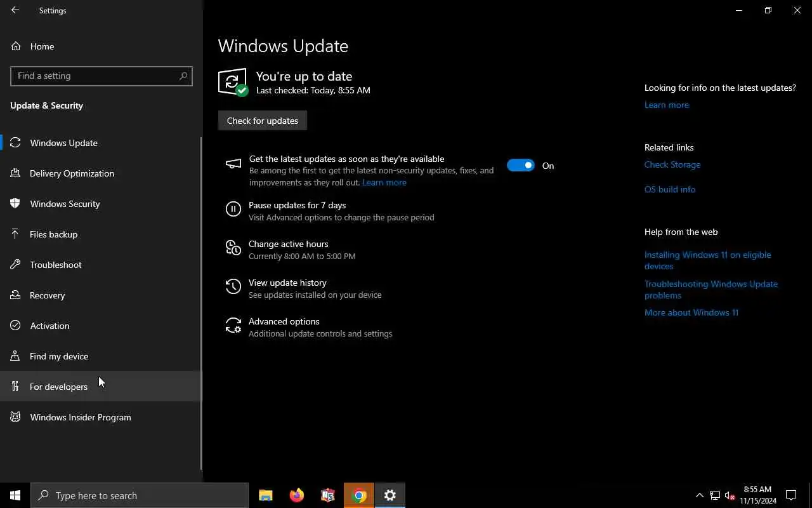Click the Delivery Optimization icon
The height and width of the screenshot is (508, 812).
pyautogui.click(x=16, y=173)
